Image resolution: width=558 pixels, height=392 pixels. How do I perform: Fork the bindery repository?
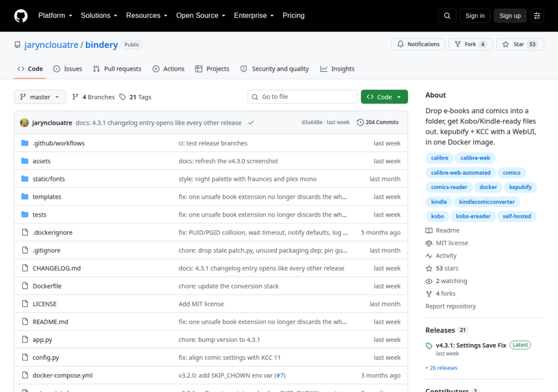point(470,45)
